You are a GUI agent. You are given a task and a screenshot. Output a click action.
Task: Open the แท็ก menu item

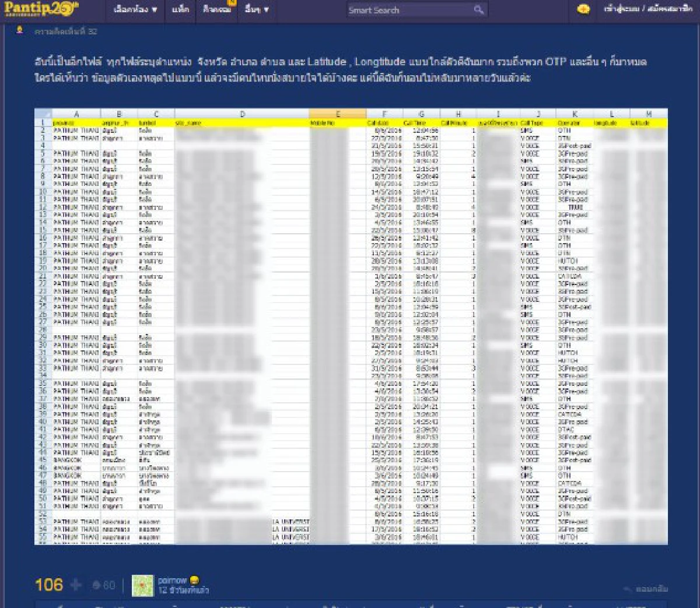[180, 9]
